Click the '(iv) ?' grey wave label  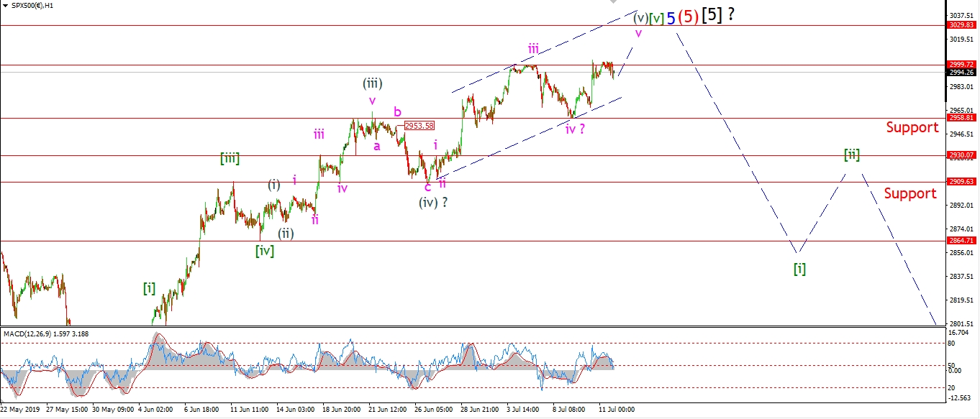[433, 203]
